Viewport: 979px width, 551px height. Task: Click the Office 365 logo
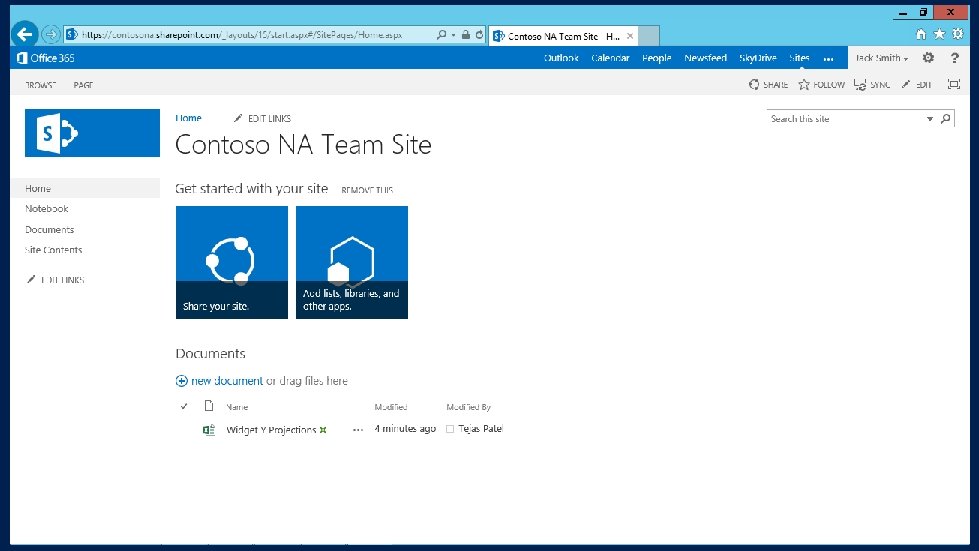click(46, 58)
